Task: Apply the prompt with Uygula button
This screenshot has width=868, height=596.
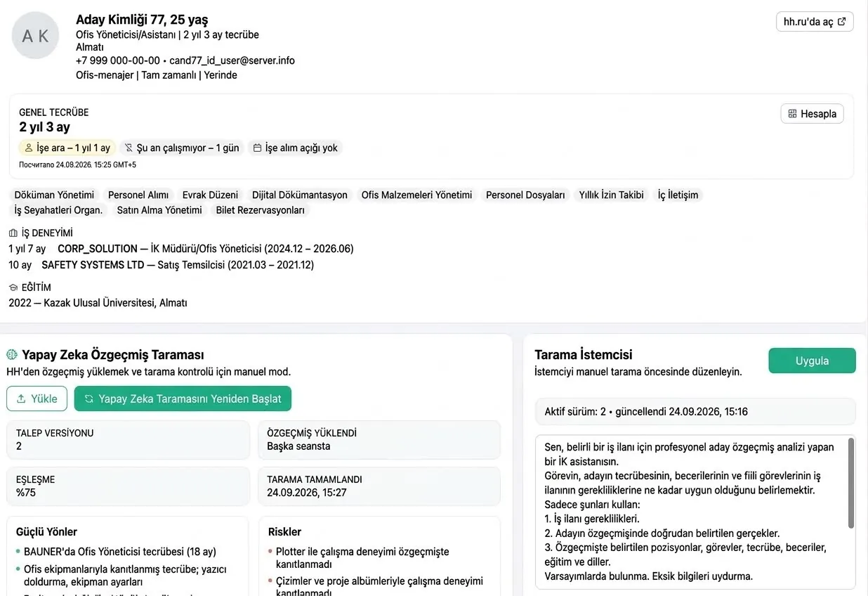Action: pos(812,361)
